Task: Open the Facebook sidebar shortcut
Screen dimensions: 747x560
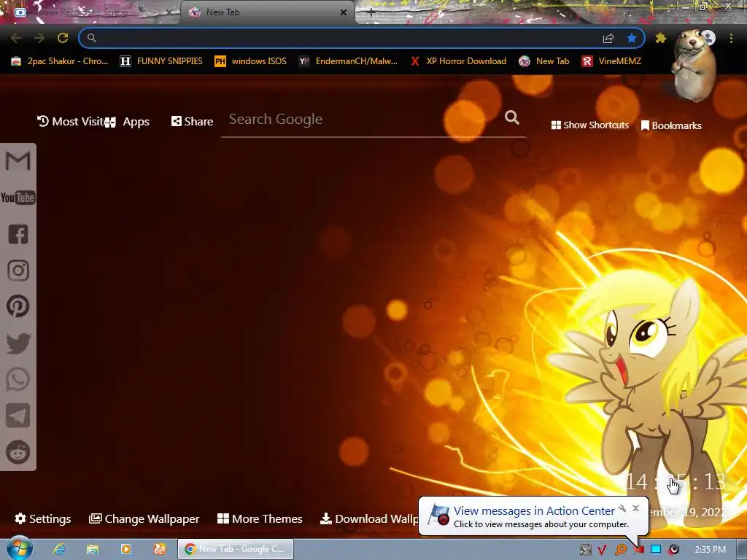Action: [x=18, y=234]
